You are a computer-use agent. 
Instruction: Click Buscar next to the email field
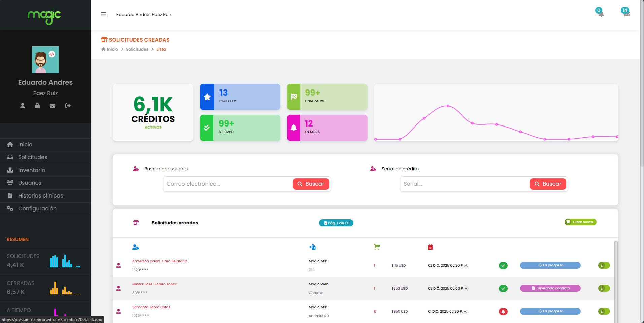point(310,184)
